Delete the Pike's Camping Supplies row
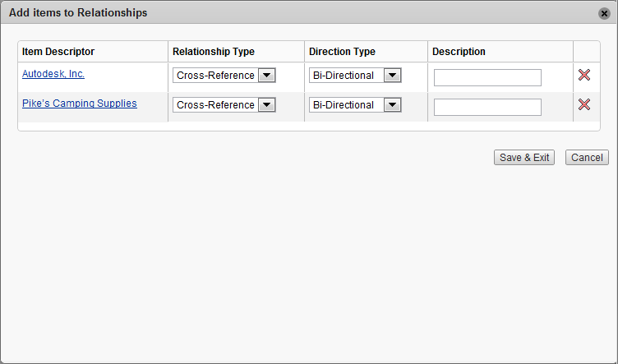Viewport: 618px width, 364px height. (583, 104)
